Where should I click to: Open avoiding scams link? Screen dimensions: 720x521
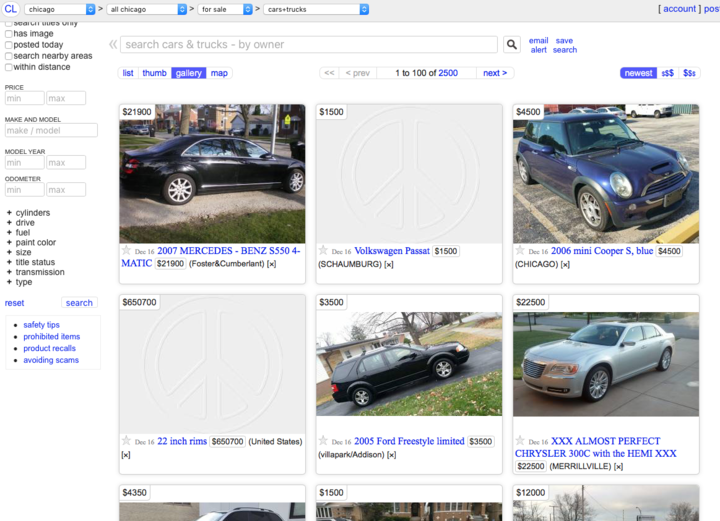pyautogui.click(x=51, y=360)
